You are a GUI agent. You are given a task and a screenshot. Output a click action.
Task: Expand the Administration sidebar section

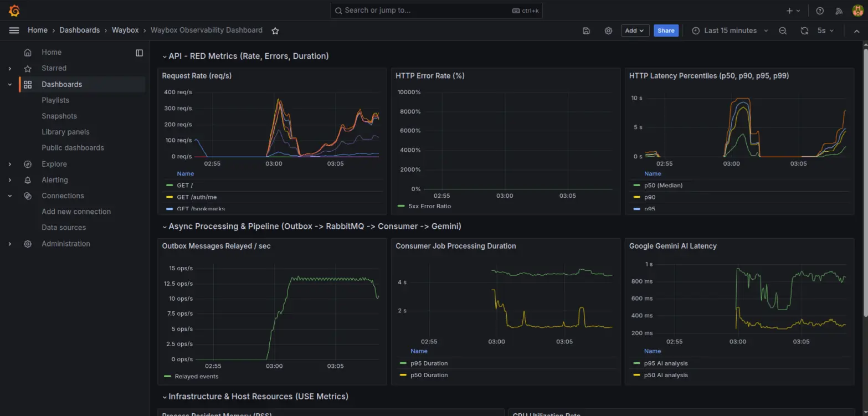tap(9, 244)
